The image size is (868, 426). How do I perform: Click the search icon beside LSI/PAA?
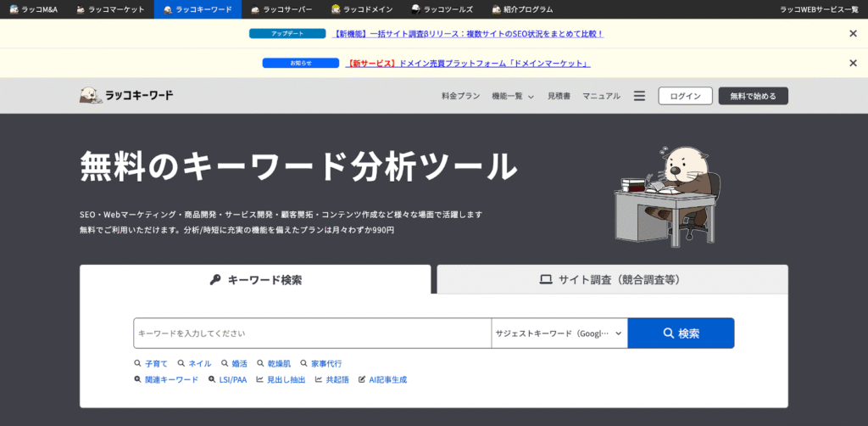(x=212, y=380)
